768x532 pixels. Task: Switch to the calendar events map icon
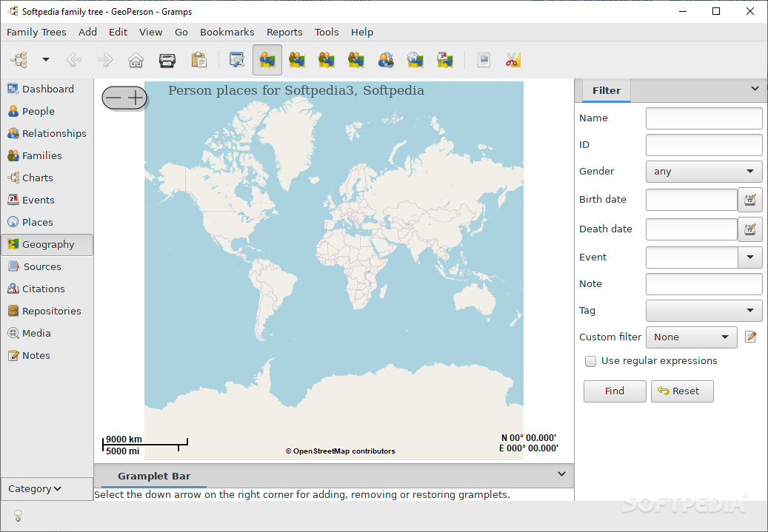(x=445, y=60)
